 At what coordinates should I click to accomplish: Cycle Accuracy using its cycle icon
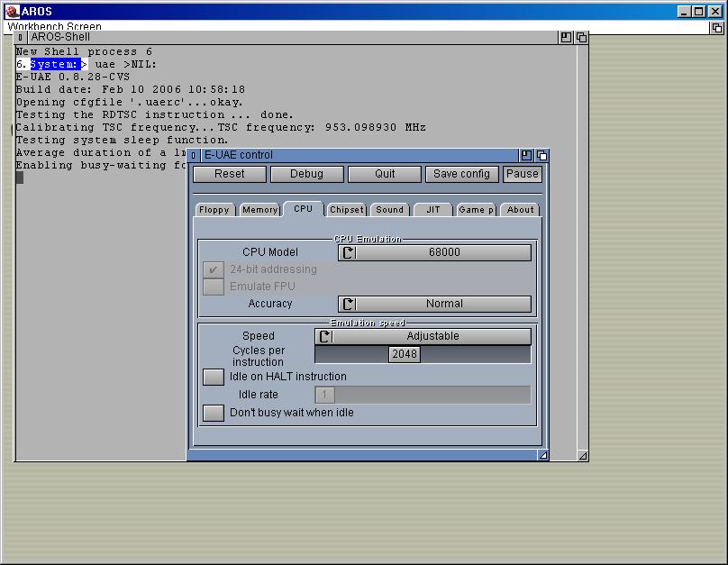tap(348, 304)
